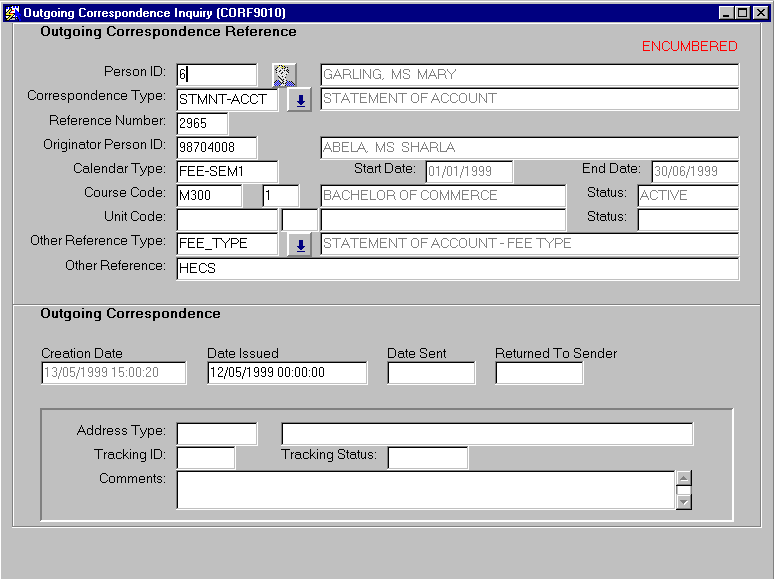Click the Returned To Sender field
The image size is (774, 579).
[x=539, y=373]
